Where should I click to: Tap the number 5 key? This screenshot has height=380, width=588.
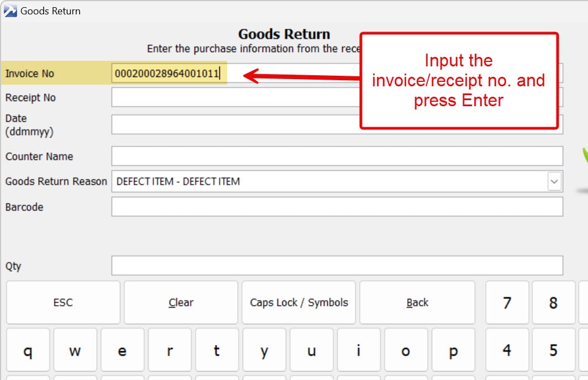click(553, 351)
